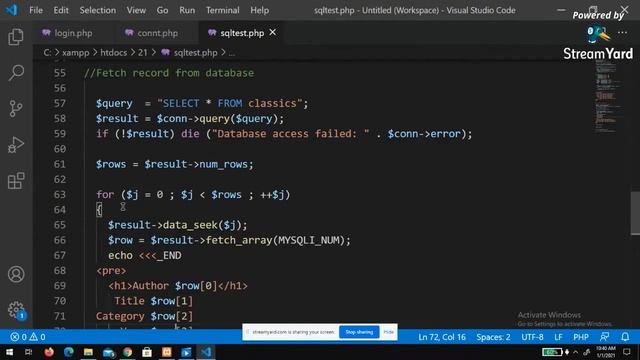Click htdocs in breadcrumb path
Image resolution: width=640 pixels, height=360 pixels.
click(113, 53)
